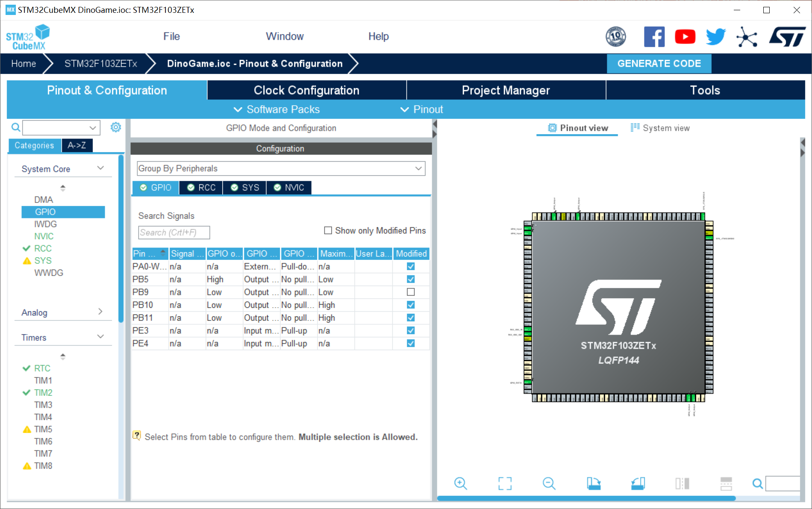Switch to Clock Configuration tab
The width and height of the screenshot is (812, 509).
[x=306, y=90]
